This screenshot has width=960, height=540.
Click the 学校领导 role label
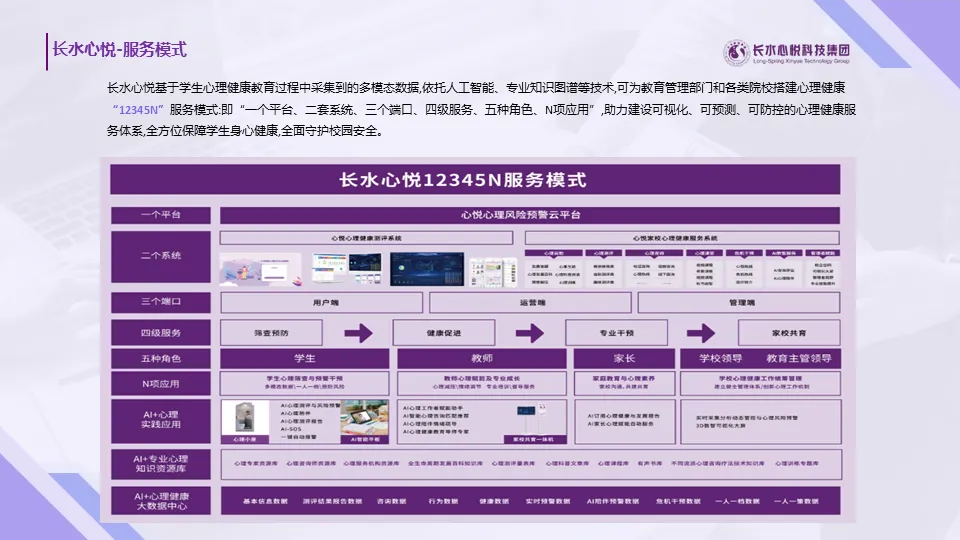point(721,359)
